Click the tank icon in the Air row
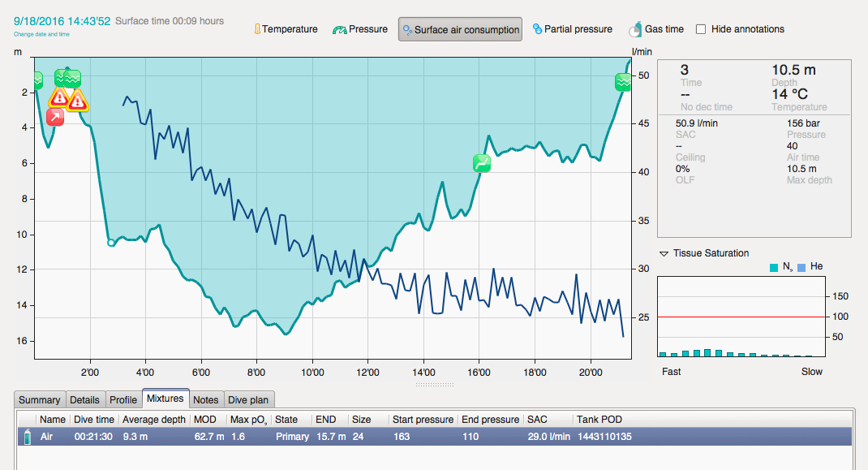 pos(27,437)
